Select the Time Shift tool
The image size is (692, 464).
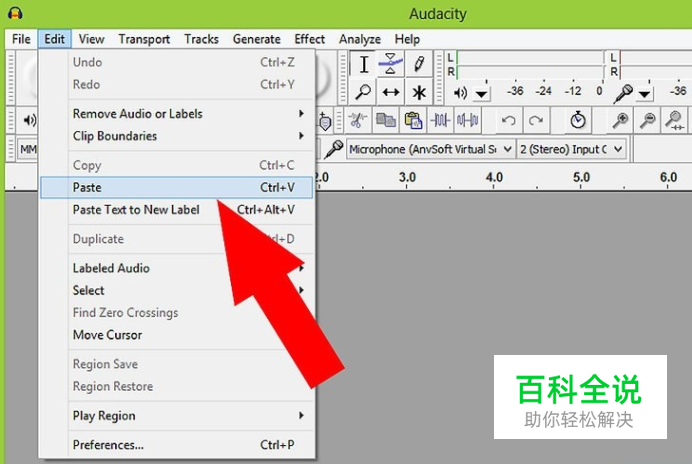pyautogui.click(x=391, y=92)
